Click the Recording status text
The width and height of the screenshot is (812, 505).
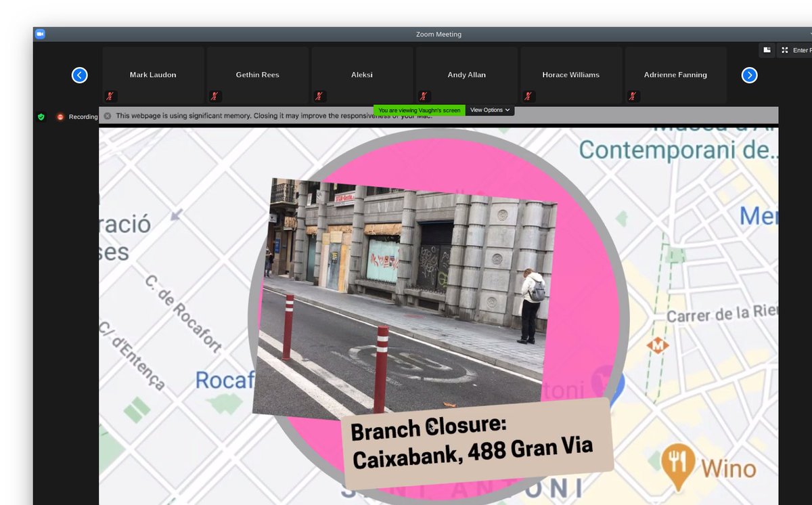[83, 116]
